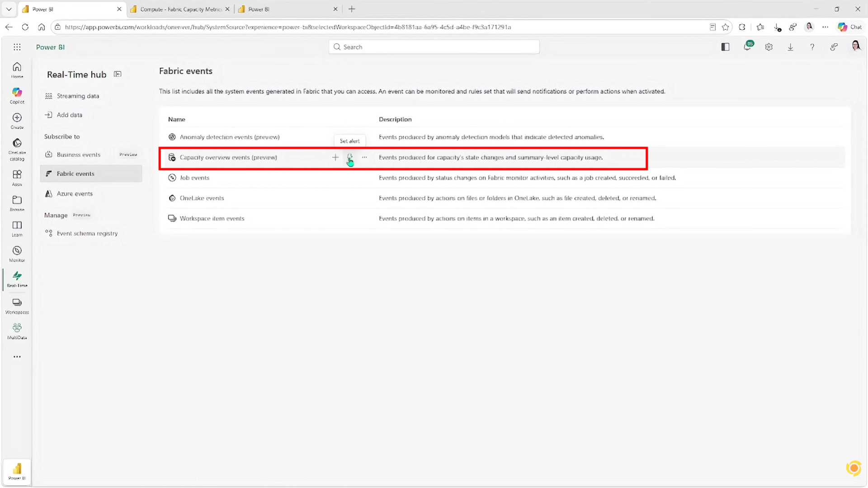Switch to Compute - Fabric Capacity Metrics tab
This screenshot has width=868, height=488.
click(x=180, y=9)
